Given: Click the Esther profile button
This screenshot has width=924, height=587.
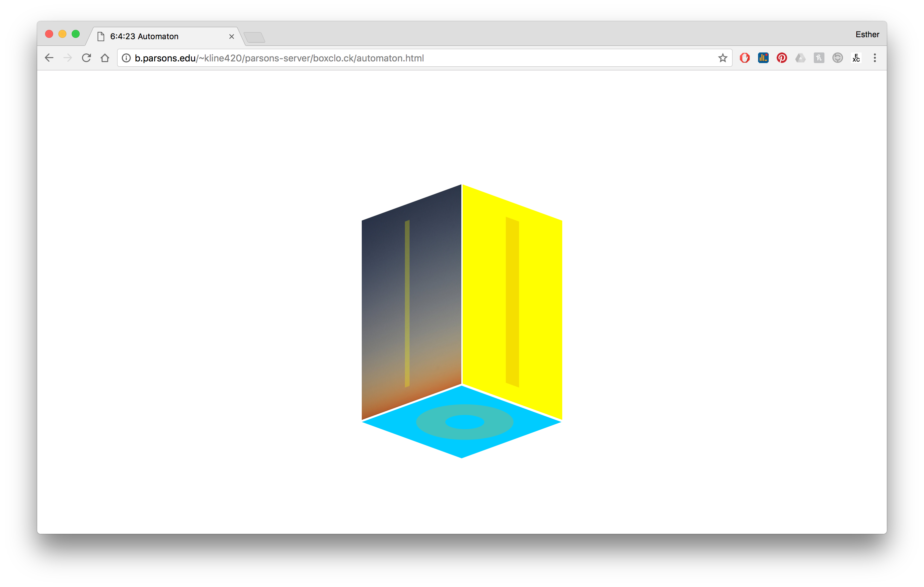Looking at the screenshot, I should click(x=867, y=35).
